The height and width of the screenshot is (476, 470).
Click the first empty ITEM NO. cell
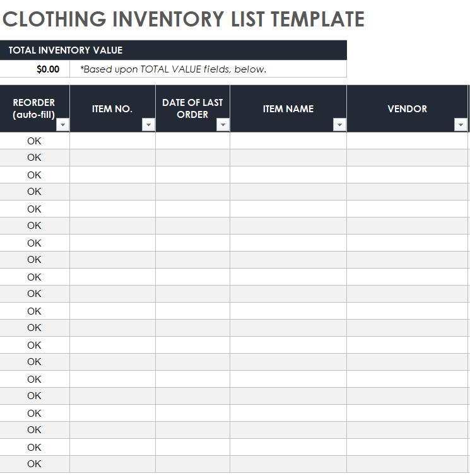[x=113, y=141]
